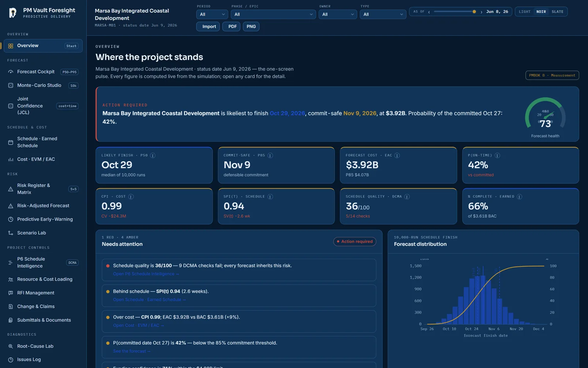Open Overview in the sidebar
Viewport: 588px width, 368px height.
[43, 46]
